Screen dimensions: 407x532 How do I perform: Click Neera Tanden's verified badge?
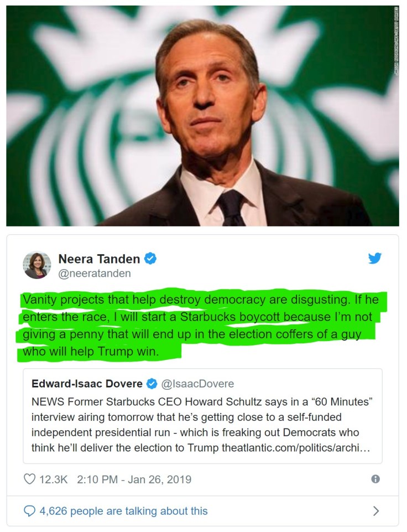pyautogui.click(x=150, y=259)
